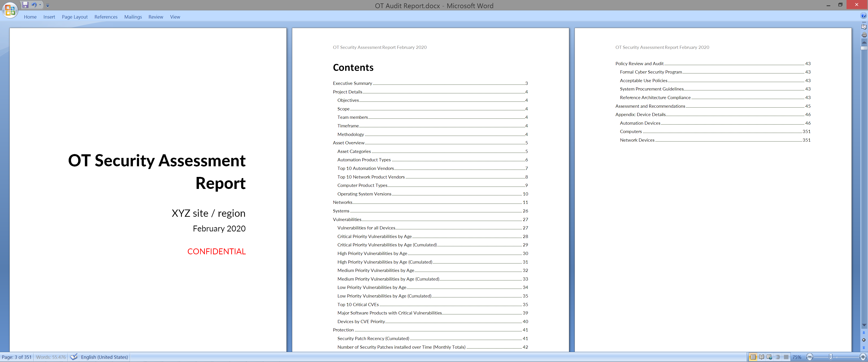The height and width of the screenshot is (362, 868).
Task: Click the Operating System Versions entry
Action: coord(433,194)
